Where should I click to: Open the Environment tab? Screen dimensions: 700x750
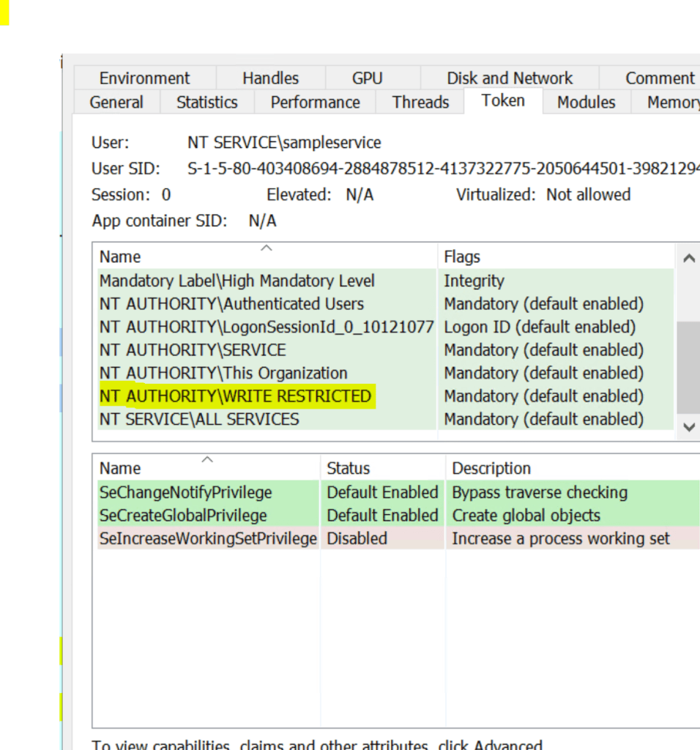[144, 78]
